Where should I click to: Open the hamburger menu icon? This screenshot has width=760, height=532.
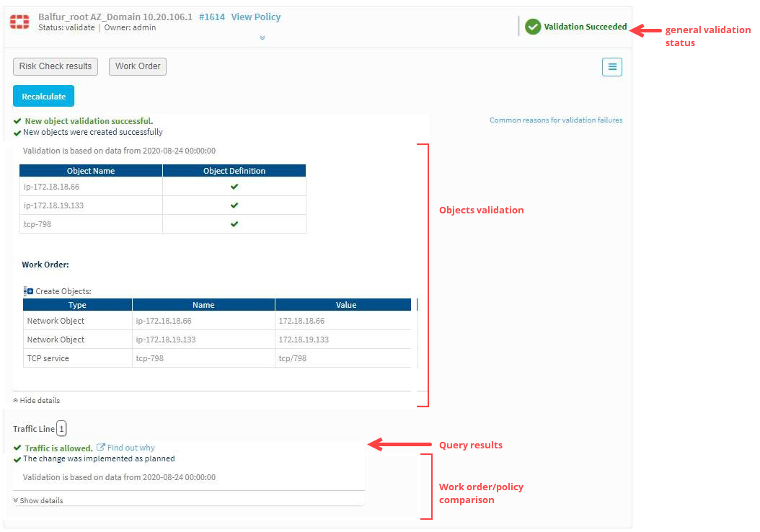point(612,66)
